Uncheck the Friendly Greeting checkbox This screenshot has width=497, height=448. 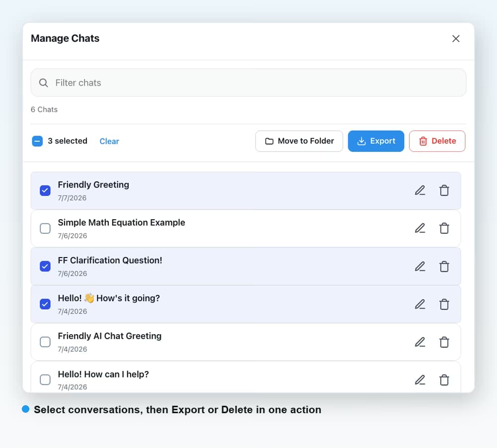tap(45, 190)
